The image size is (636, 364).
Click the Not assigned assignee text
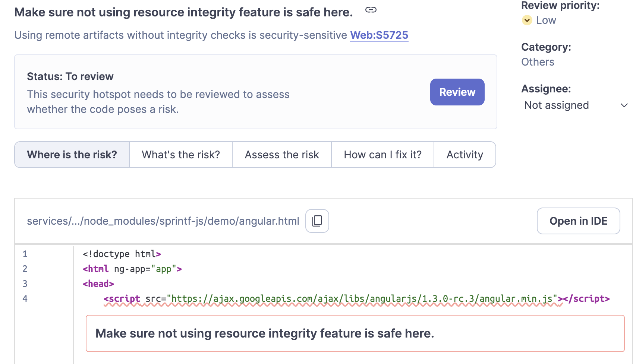(x=556, y=105)
